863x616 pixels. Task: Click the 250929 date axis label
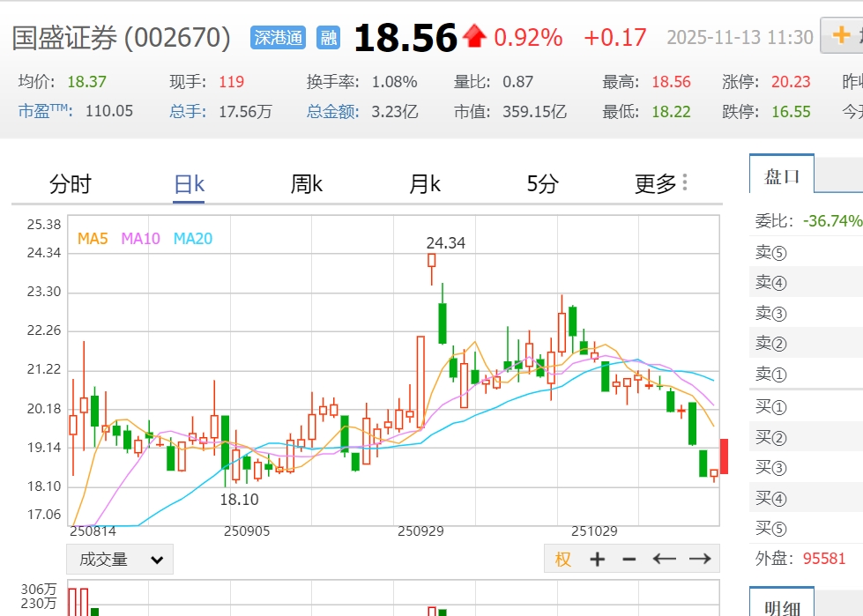point(420,531)
